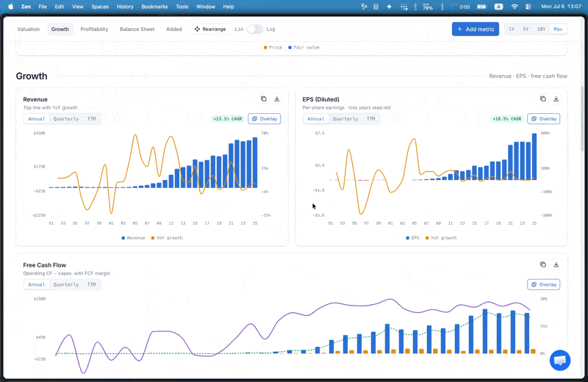Copy the Revenue chart
Screen dimensions: 588x382
click(264, 99)
